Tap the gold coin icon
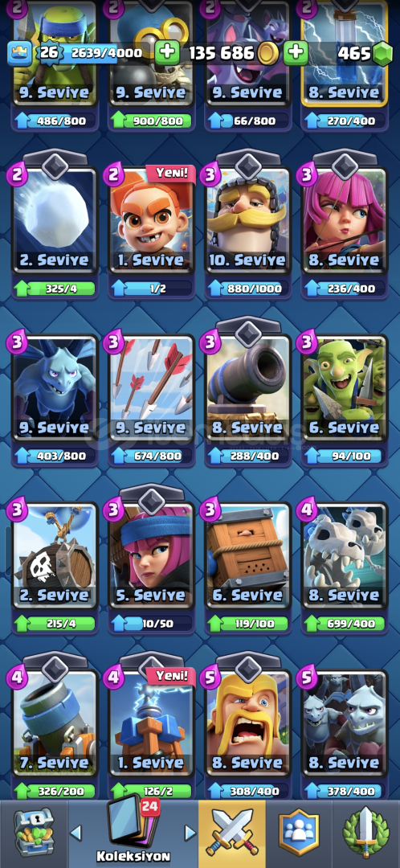This screenshot has width=400, height=868. pos(268,53)
